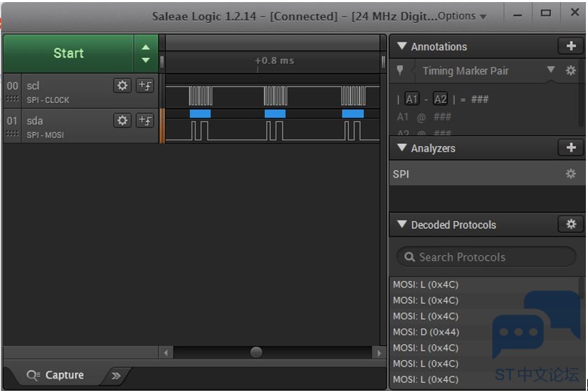Click the drag handle dots of channel 01
The width and height of the screenshot is (588, 391).
coord(12,133)
